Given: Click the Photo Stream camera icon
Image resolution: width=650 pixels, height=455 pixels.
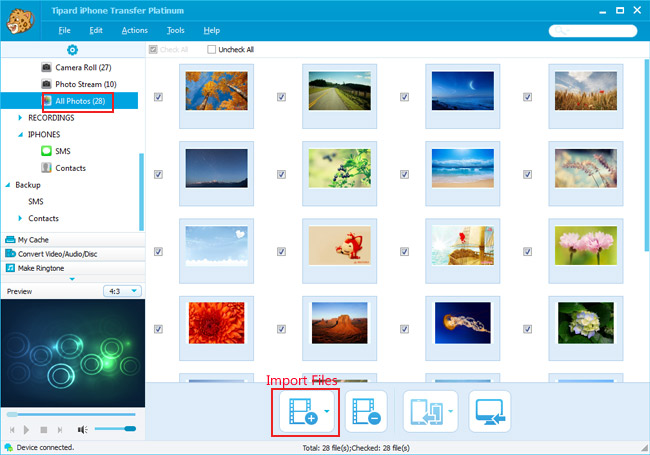Looking at the screenshot, I should pos(46,84).
